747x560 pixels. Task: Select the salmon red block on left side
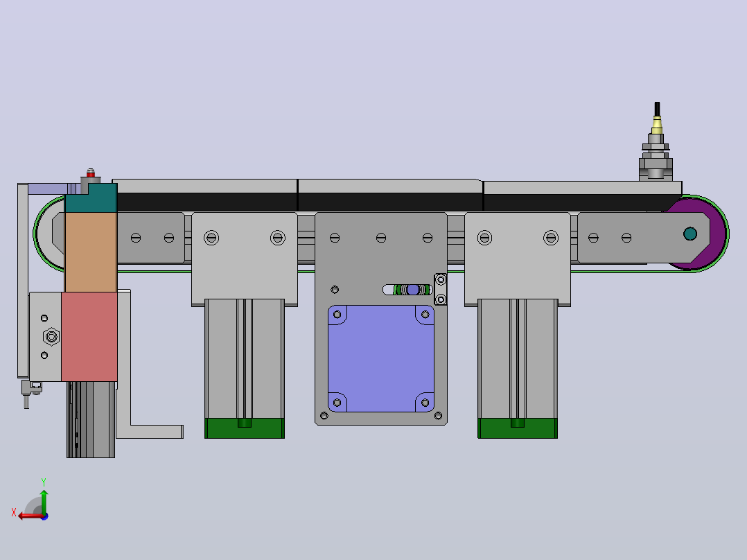(89, 336)
